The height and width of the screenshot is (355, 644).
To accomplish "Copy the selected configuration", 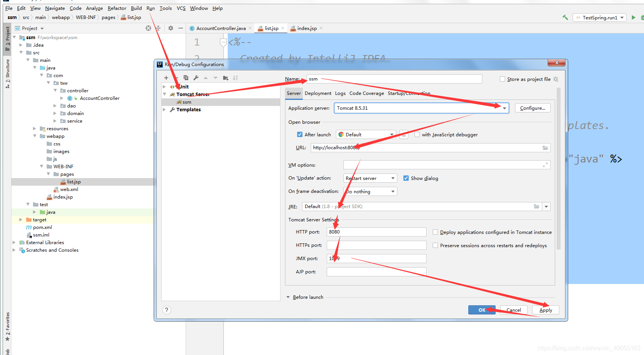I will (x=186, y=78).
